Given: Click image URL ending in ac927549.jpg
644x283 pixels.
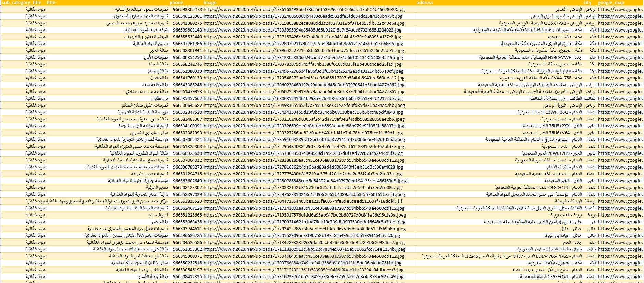Looking at the screenshot, I should [303, 276].
